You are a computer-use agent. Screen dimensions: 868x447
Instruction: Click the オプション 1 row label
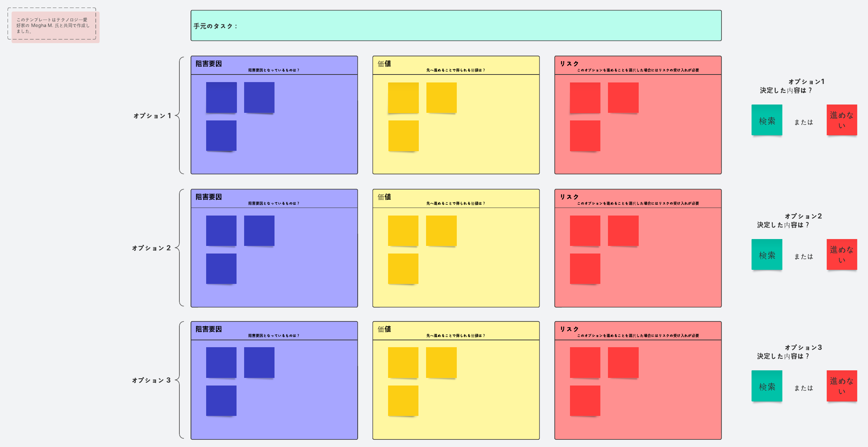tap(152, 116)
